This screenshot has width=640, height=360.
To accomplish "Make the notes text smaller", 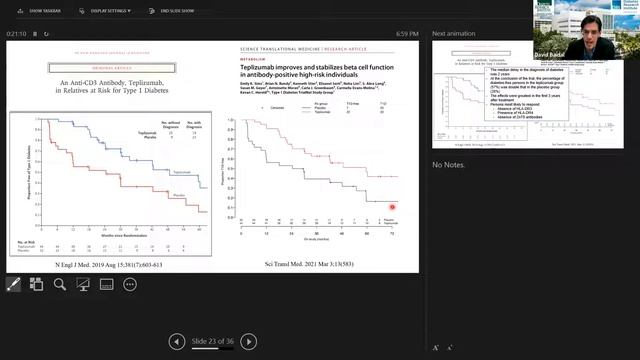I will pyautogui.click(x=449, y=348).
